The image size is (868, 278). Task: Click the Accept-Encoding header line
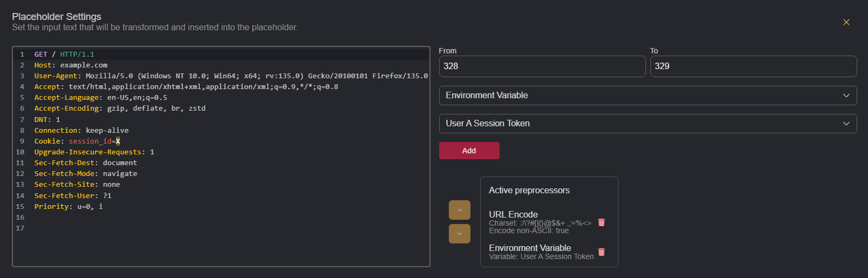pos(120,109)
